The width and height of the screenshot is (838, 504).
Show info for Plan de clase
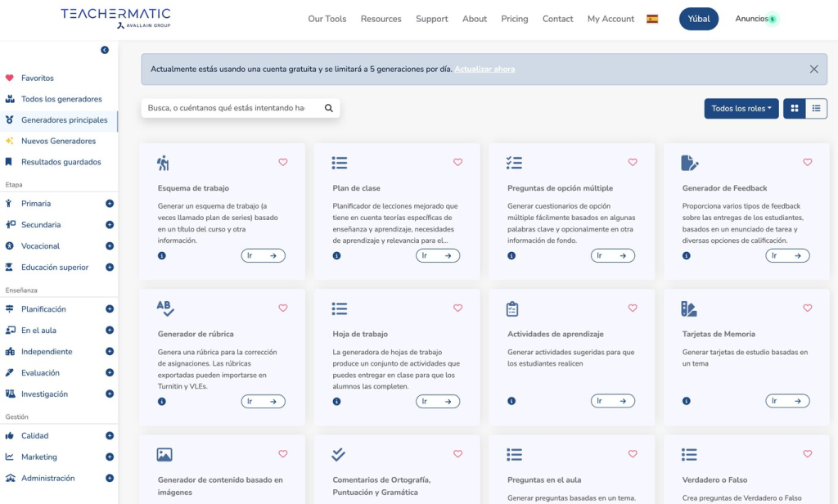click(x=336, y=255)
